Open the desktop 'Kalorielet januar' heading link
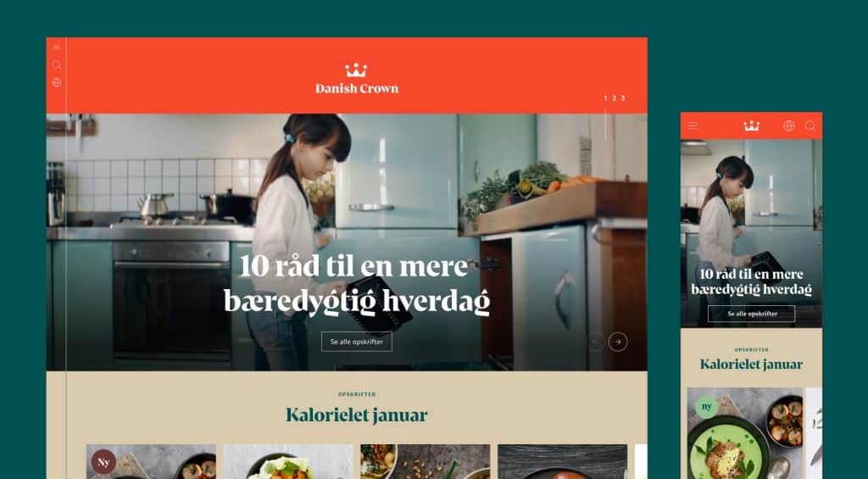The image size is (868, 479). 357,415
